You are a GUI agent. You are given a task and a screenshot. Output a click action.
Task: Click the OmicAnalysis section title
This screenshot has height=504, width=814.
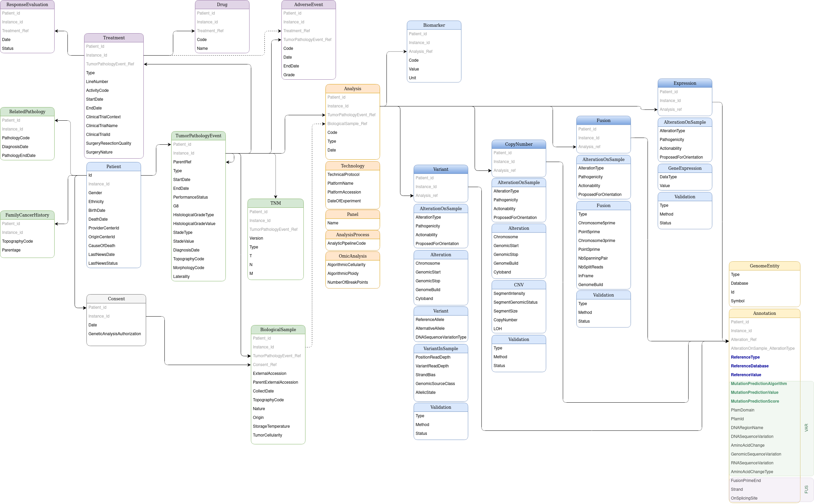[x=353, y=256]
